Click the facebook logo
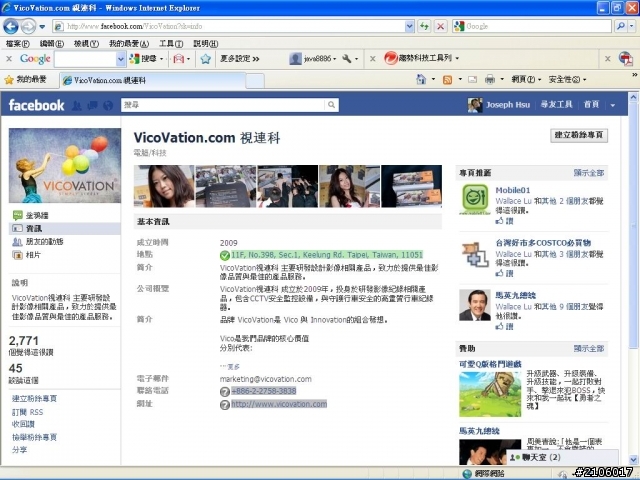The width and height of the screenshot is (640, 480). (36, 105)
